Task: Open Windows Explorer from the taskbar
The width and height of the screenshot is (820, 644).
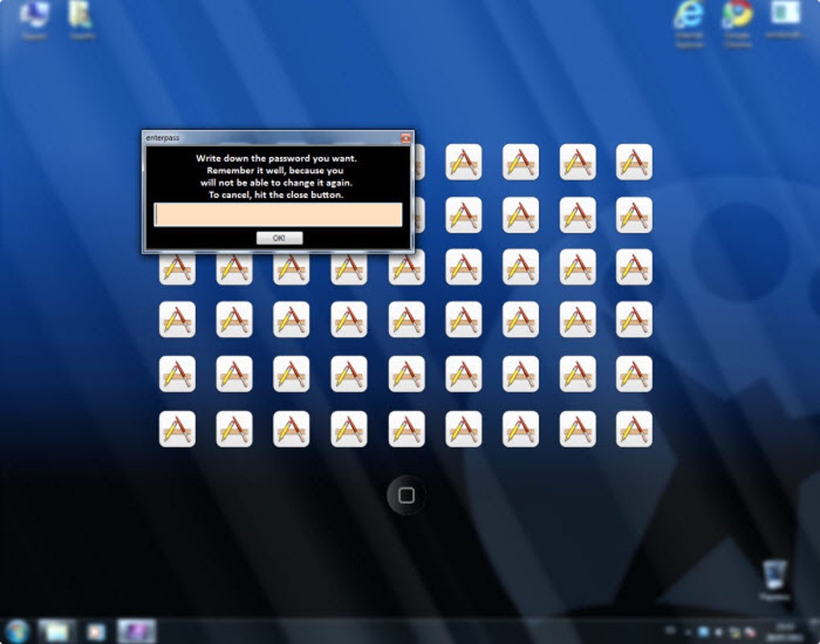Action: click(55, 631)
